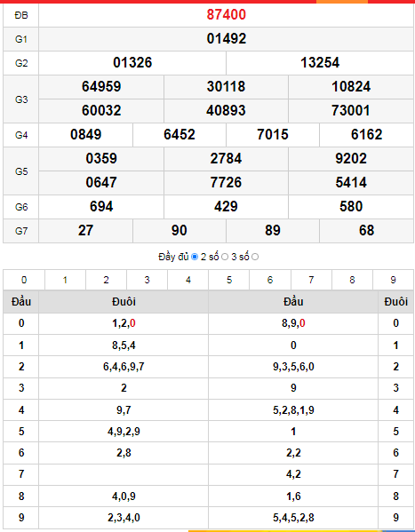The height and width of the screenshot is (532, 415).
Task: Click digit filter cell 5
Action: (229, 280)
